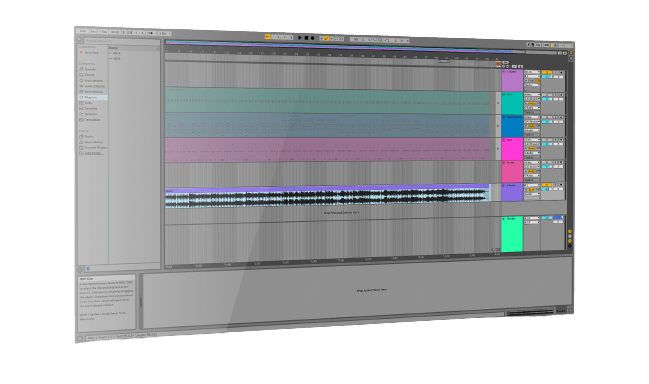Click the Bass track's blue header

point(512,126)
